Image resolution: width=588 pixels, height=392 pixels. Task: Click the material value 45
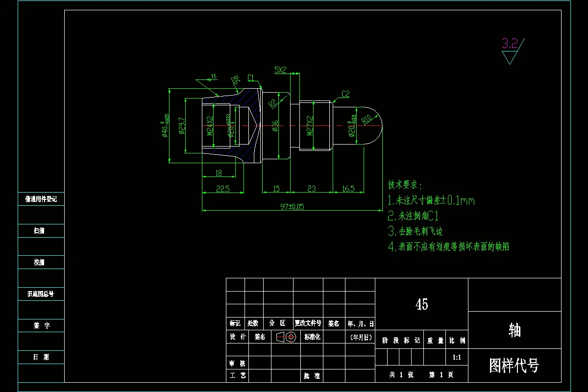[422, 304]
